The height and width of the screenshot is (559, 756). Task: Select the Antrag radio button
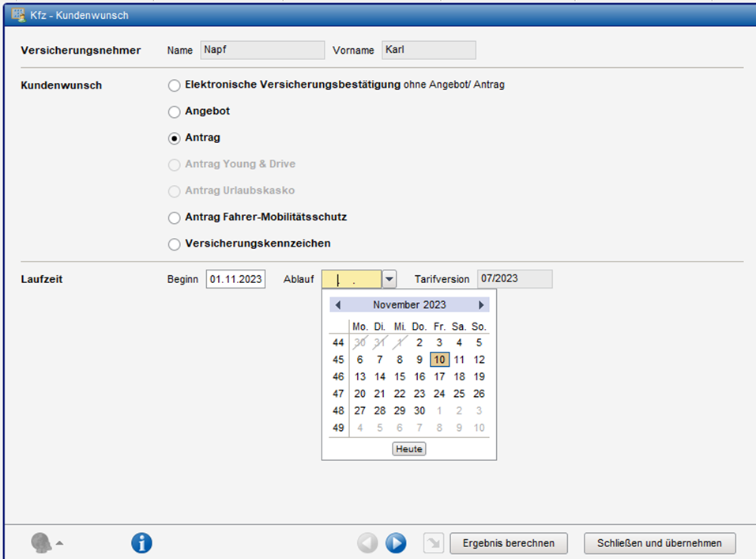click(x=174, y=138)
